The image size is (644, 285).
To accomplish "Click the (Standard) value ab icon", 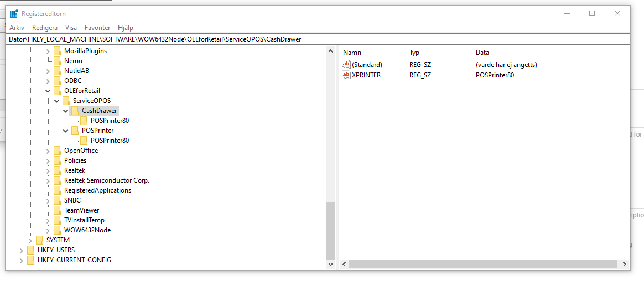I will pos(346,65).
